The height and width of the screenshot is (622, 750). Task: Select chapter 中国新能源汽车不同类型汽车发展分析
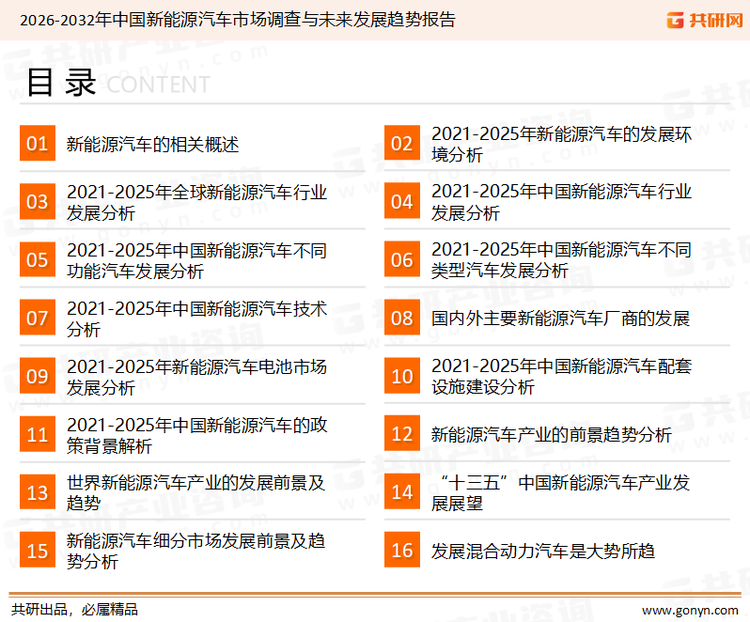(561, 260)
